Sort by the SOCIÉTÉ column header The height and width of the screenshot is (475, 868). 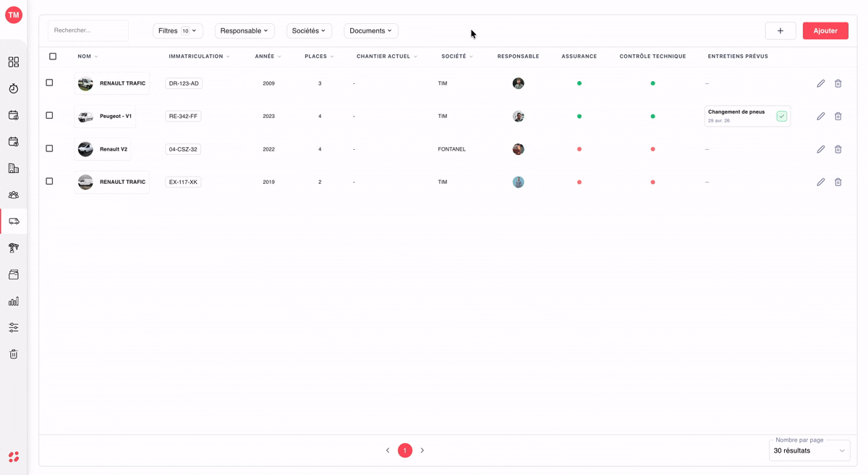tap(457, 56)
